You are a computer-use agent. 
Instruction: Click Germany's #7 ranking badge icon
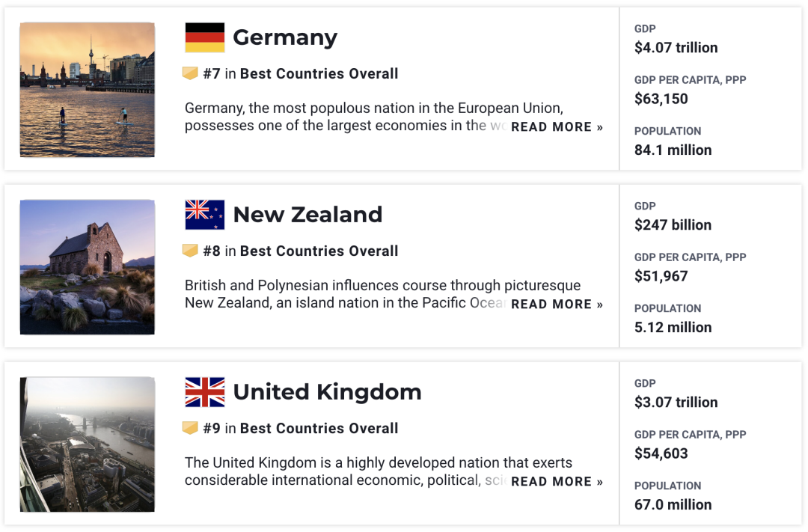click(190, 73)
